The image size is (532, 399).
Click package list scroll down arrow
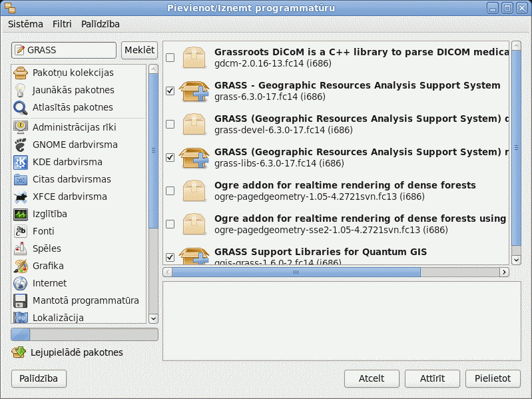click(x=517, y=260)
